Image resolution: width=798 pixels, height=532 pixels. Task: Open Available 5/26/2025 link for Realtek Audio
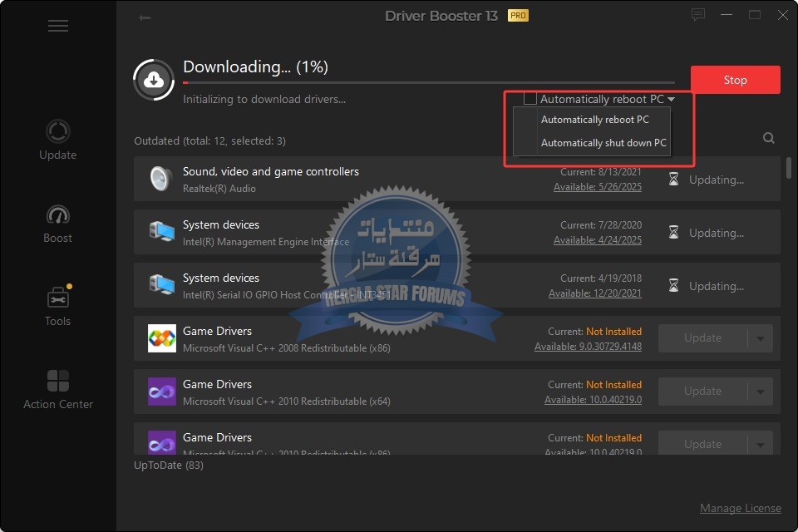[x=598, y=187]
